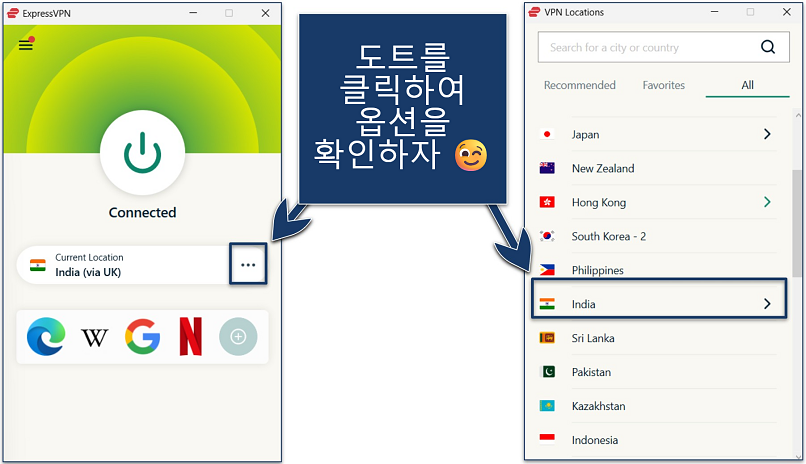Focus the city or country search field
The height and width of the screenshot is (464, 806).
664,47
